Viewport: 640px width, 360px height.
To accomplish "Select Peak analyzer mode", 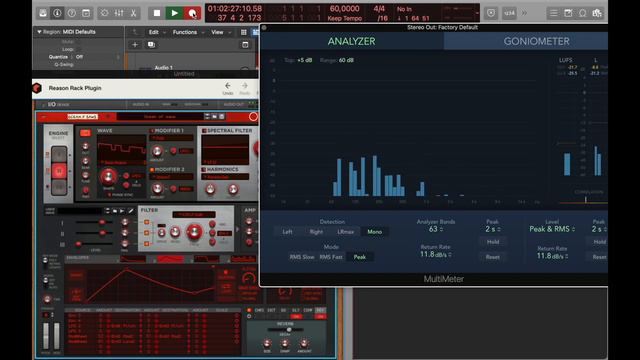I will tap(360, 257).
